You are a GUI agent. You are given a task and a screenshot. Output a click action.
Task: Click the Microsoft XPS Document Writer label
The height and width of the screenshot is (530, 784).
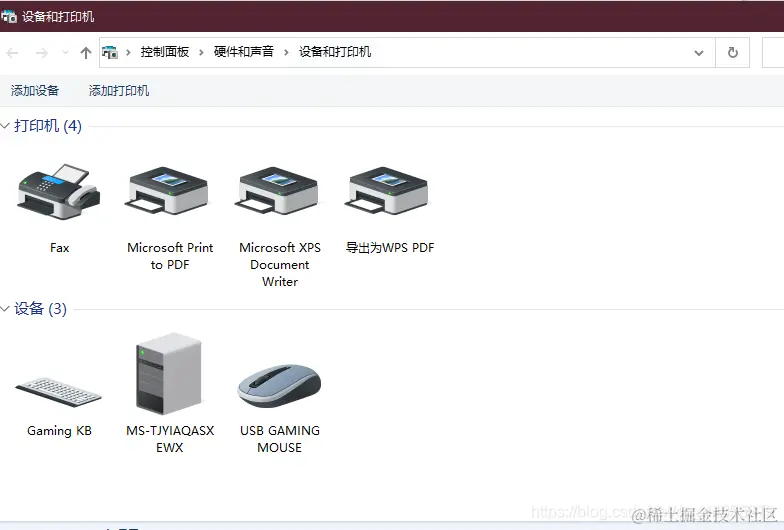point(280,264)
